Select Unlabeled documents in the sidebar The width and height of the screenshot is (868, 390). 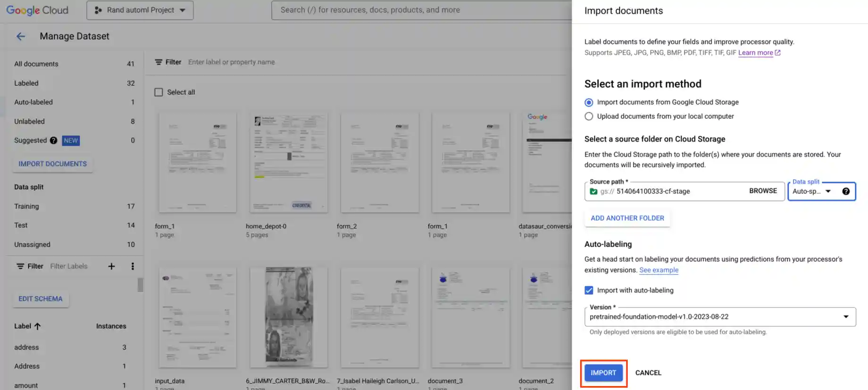coord(29,122)
